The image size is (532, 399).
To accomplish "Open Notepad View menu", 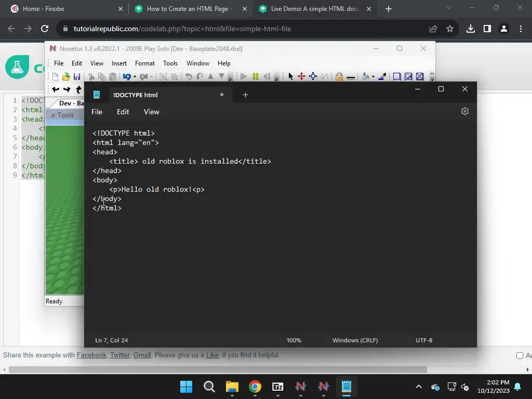I will [151, 112].
